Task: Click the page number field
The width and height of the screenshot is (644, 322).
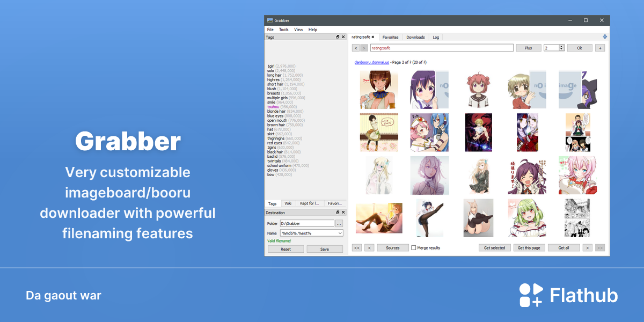Action: tap(551, 48)
